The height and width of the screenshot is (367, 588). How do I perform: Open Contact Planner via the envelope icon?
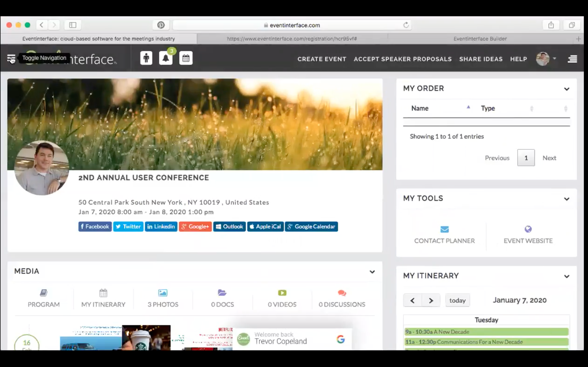[444, 229]
